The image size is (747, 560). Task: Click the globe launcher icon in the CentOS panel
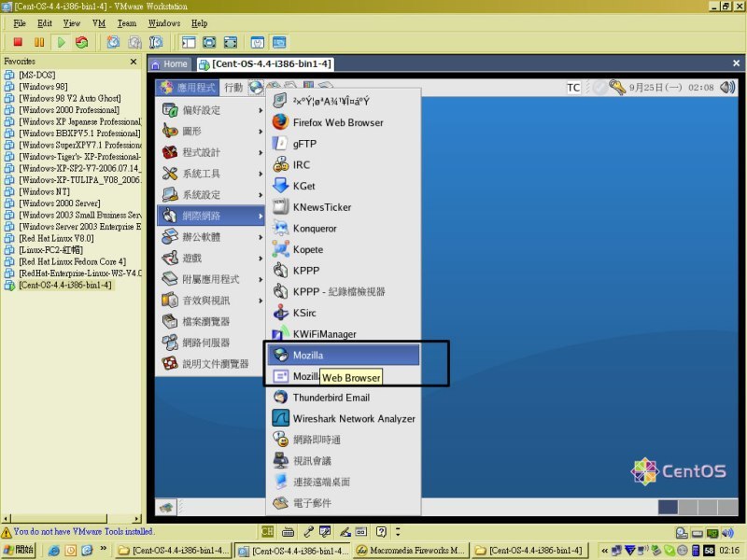click(256, 87)
